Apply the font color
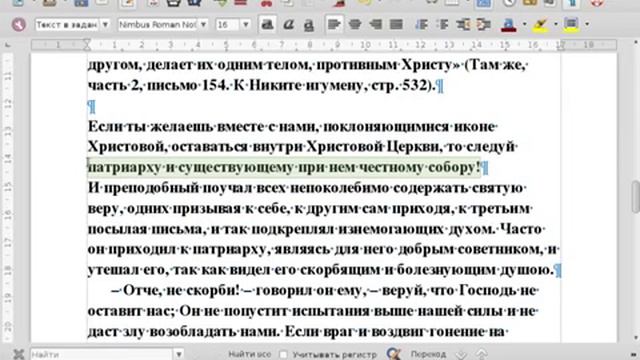 click(509, 24)
